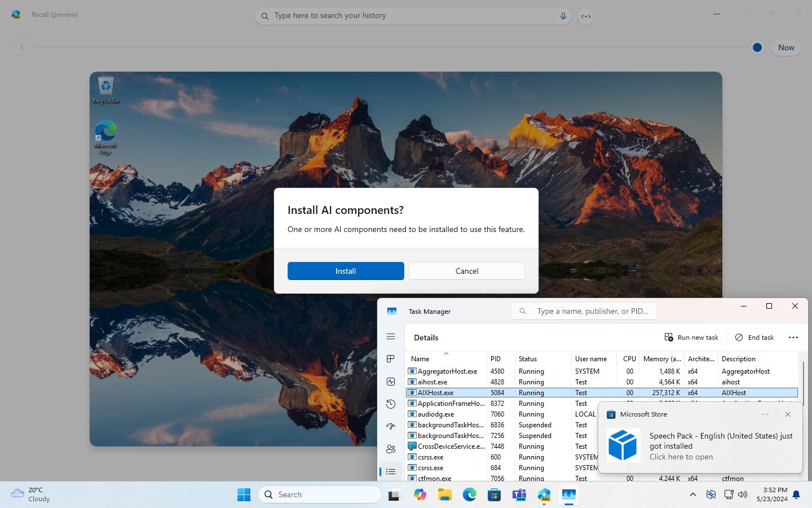This screenshot has width=812, height=508.
Task: Dismiss the Microsoft Store notification
Action: coord(788,414)
